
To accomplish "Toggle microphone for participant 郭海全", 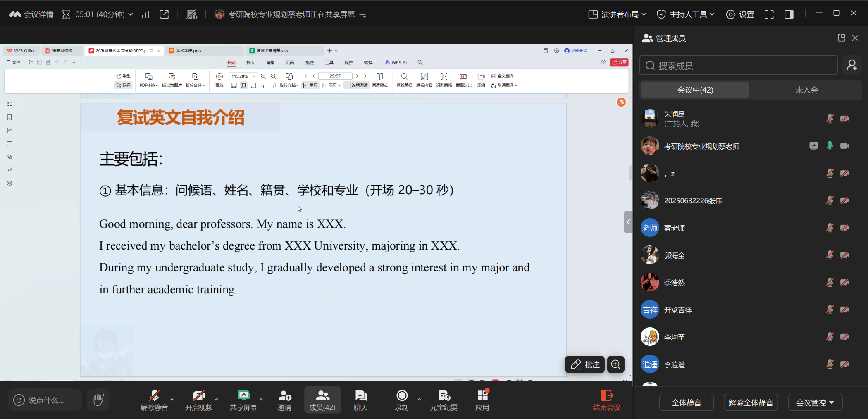I will [830, 255].
